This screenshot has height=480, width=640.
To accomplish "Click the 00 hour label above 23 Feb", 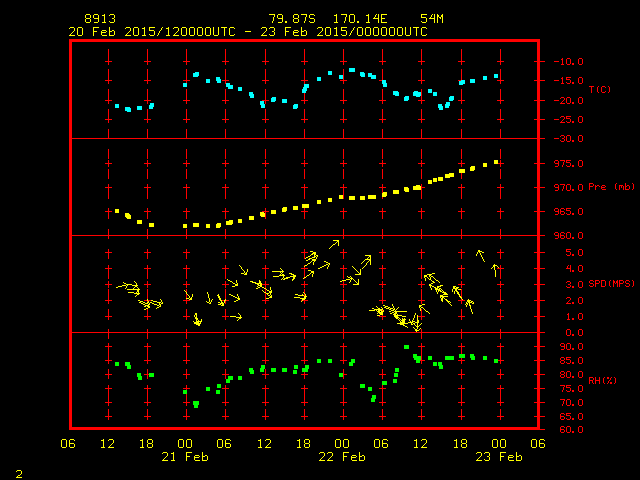I will (x=499, y=444).
